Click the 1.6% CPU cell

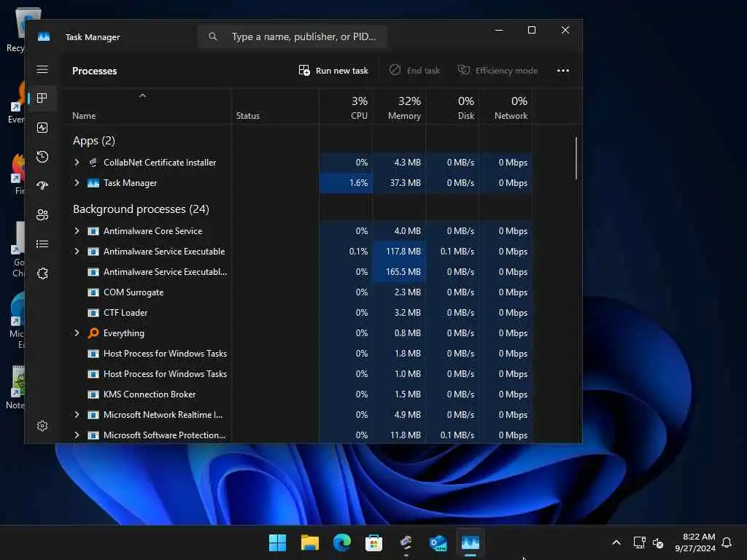[x=345, y=183]
